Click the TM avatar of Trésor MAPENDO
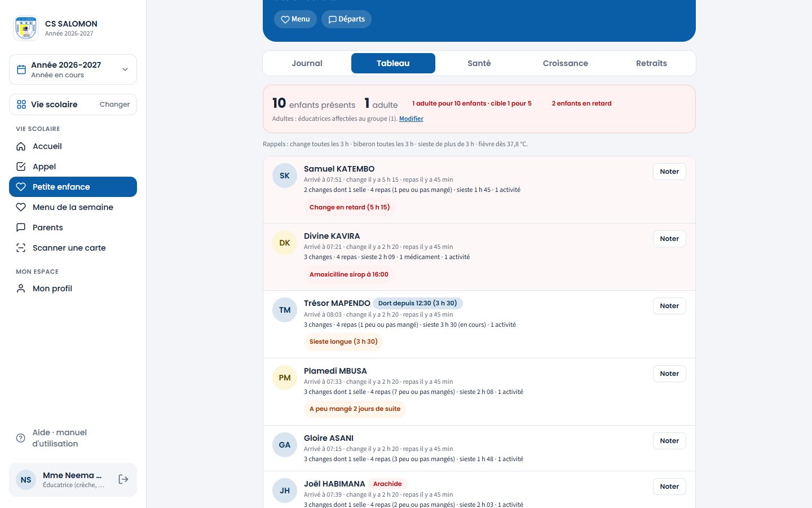The image size is (812, 508). pyautogui.click(x=285, y=310)
